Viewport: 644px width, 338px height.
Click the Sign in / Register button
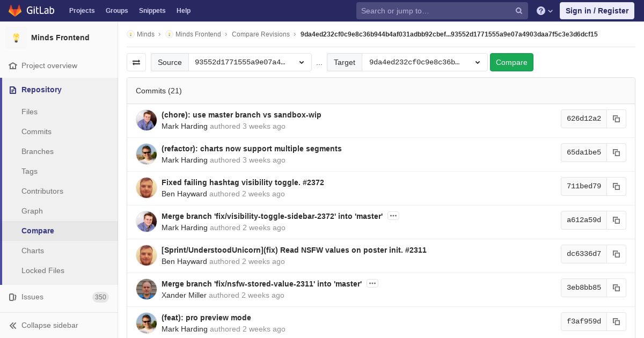(597, 11)
